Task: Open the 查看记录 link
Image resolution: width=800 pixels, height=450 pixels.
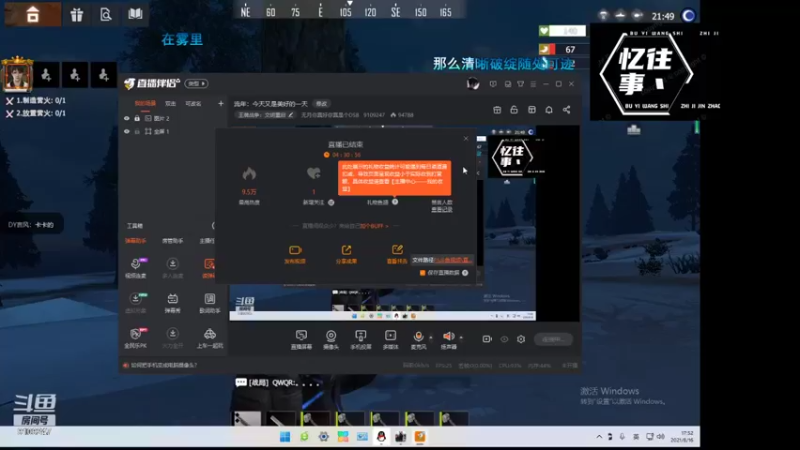Action: 442,209
